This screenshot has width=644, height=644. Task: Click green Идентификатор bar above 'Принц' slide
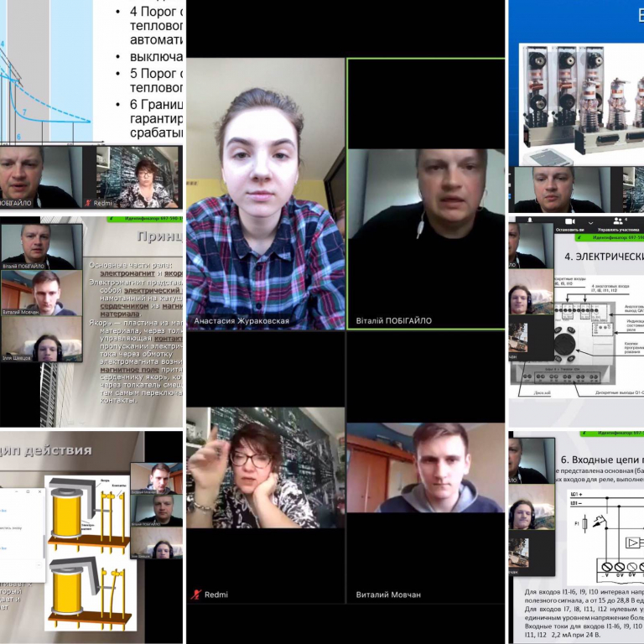coord(145,219)
